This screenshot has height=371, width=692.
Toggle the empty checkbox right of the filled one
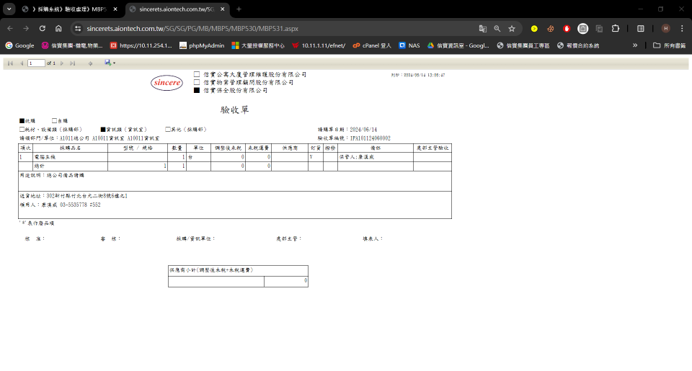pyautogui.click(x=54, y=120)
